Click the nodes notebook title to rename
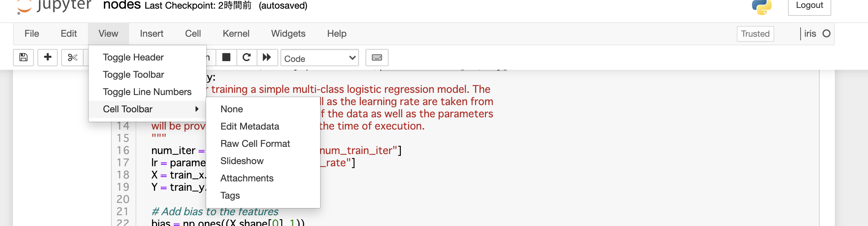Screen dimensions: 868x226 tap(122, 5)
